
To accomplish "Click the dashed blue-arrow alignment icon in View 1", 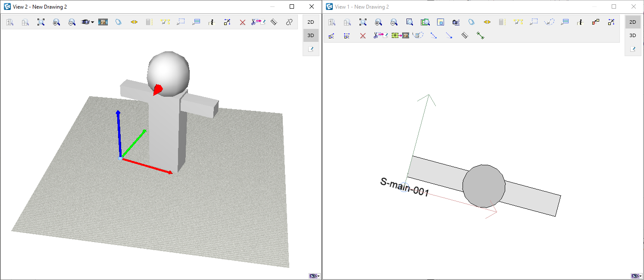I will [x=347, y=36].
